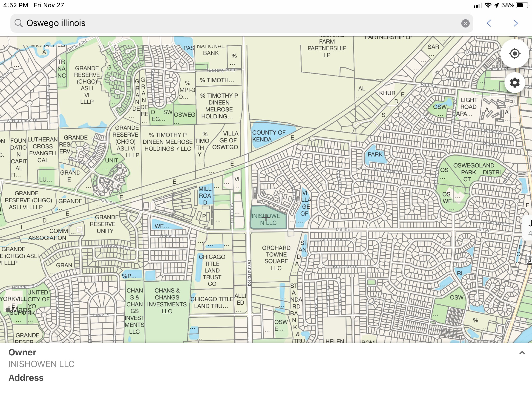Tap the search magnifier icon

tap(18, 23)
